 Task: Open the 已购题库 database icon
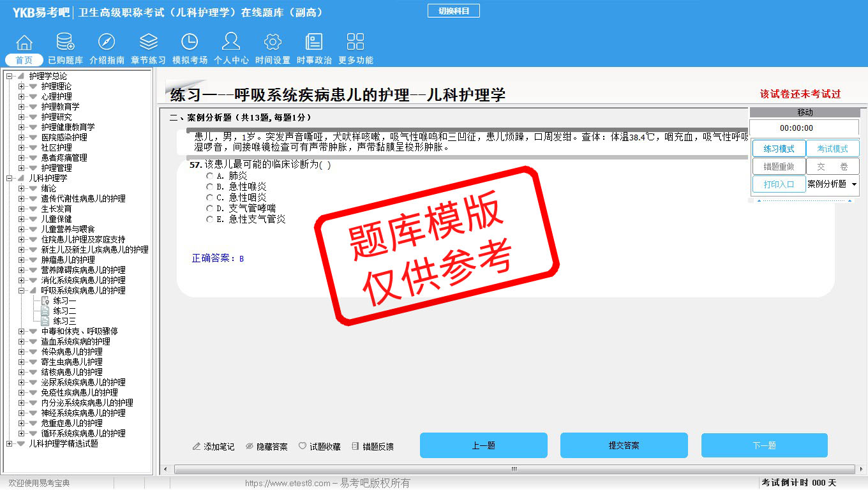[65, 42]
